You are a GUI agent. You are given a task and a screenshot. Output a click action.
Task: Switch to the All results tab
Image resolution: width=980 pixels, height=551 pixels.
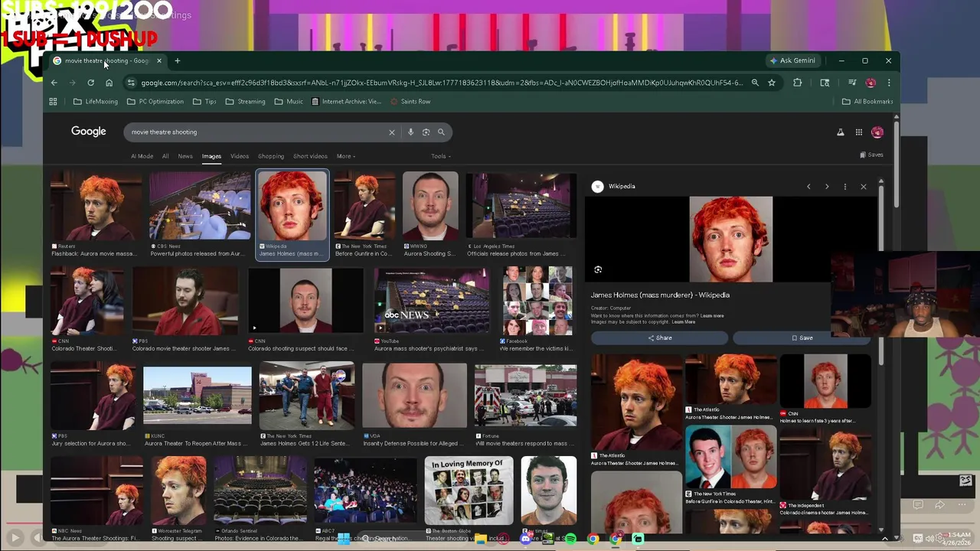tap(165, 156)
